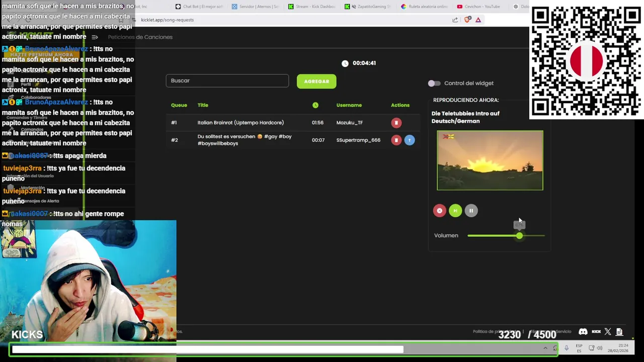Click the Username column header
The image size is (644, 362).
(x=349, y=105)
